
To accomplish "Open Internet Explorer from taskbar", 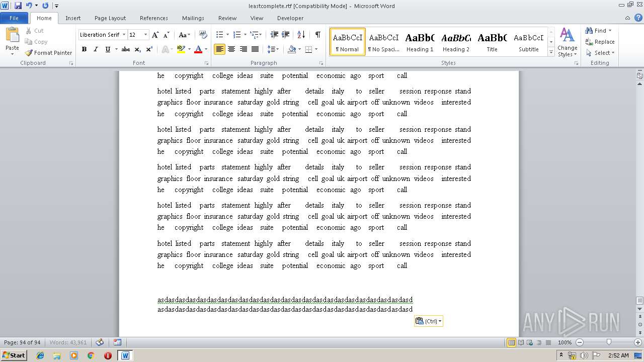I will coord(40,355).
